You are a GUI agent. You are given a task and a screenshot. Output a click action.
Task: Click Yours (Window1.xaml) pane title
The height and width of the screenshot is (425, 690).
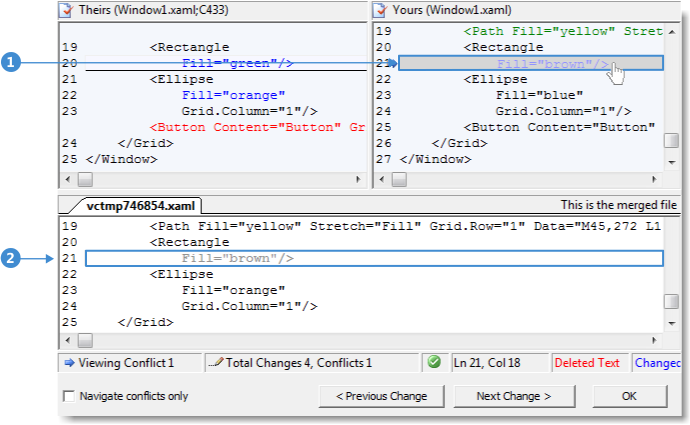(x=452, y=10)
